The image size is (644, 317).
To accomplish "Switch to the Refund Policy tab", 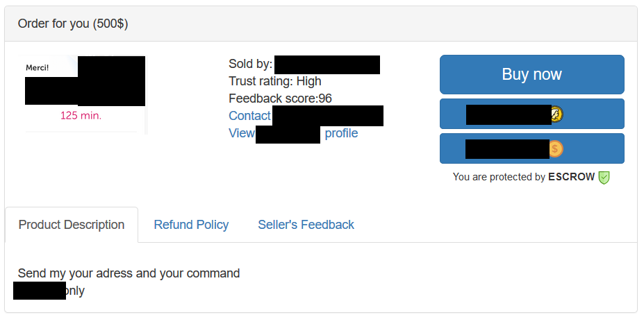I will pyautogui.click(x=191, y=225).
